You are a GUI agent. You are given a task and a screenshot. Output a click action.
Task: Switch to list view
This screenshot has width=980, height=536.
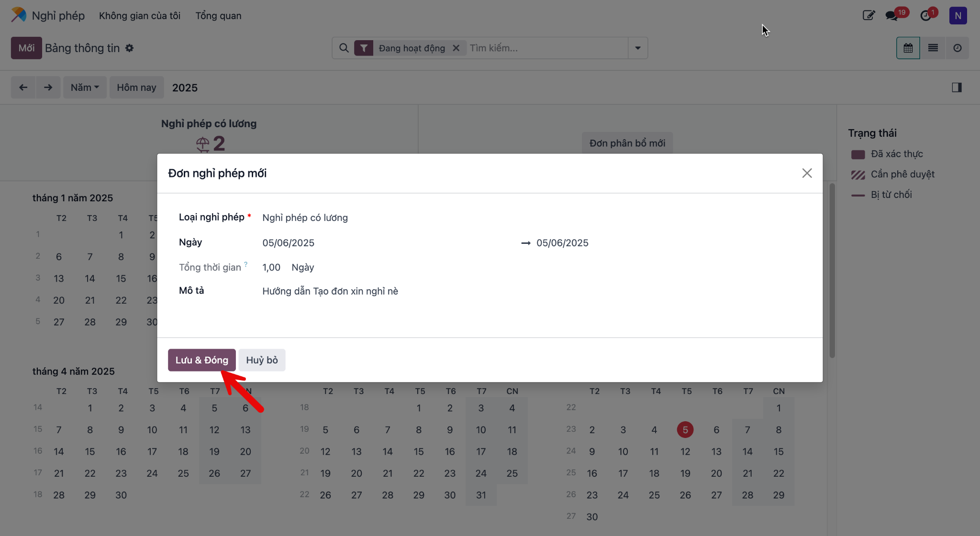[933, 48]
